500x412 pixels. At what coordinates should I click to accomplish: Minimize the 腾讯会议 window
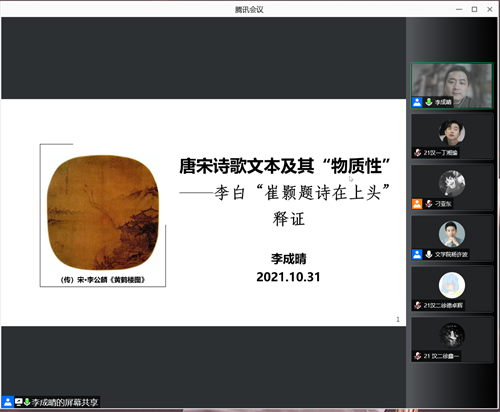(459, 9)
